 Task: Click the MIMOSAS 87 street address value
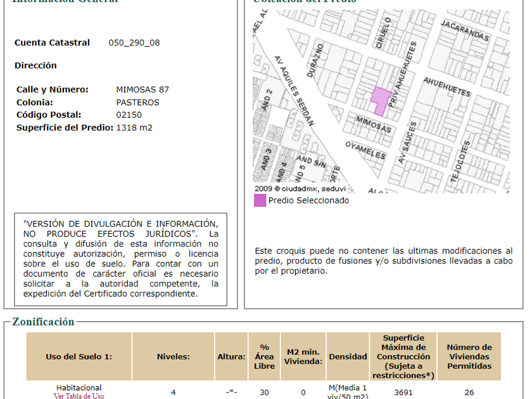point(142,90)
